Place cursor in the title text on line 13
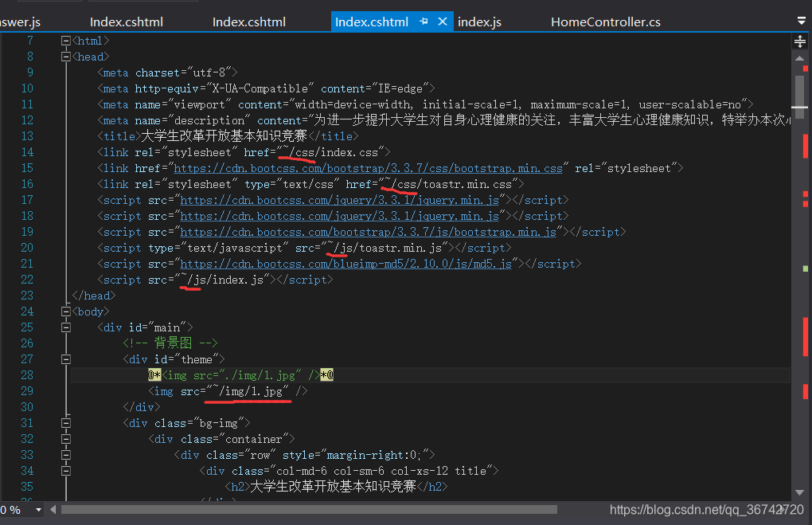 224,136
